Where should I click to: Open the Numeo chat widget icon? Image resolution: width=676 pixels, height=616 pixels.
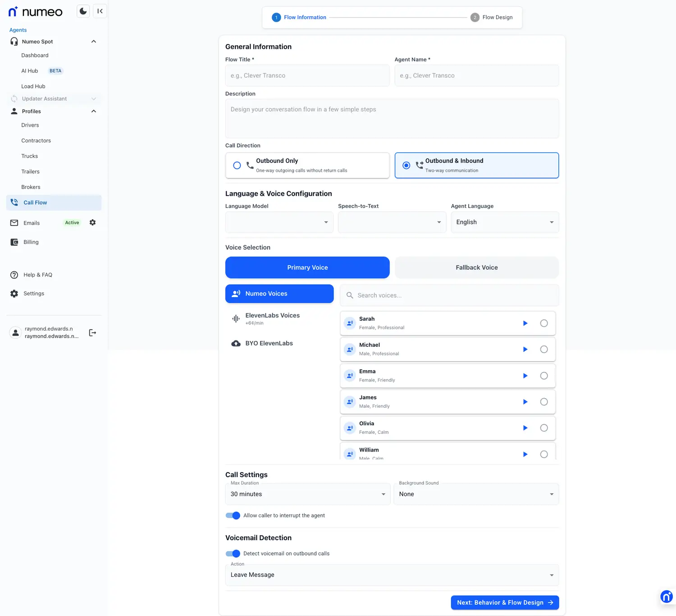pyautogui.click(x=666, y=597)
